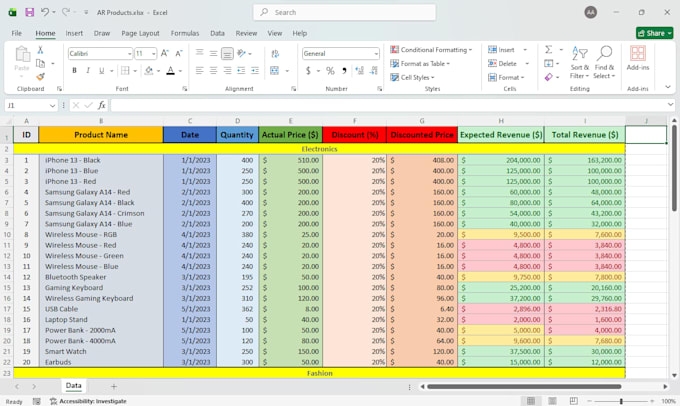680x406 pixels.
Task: Cut the selection with the scissors icon
Action: 40,50
